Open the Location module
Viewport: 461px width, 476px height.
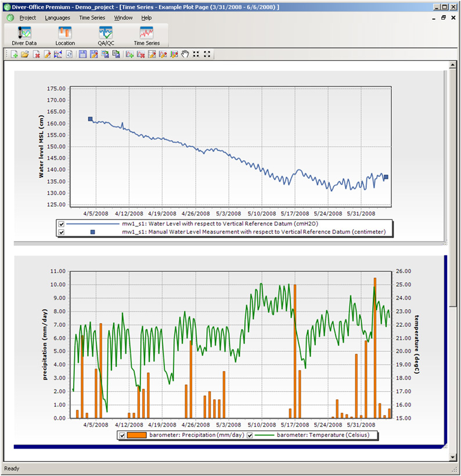pos(65,36)
